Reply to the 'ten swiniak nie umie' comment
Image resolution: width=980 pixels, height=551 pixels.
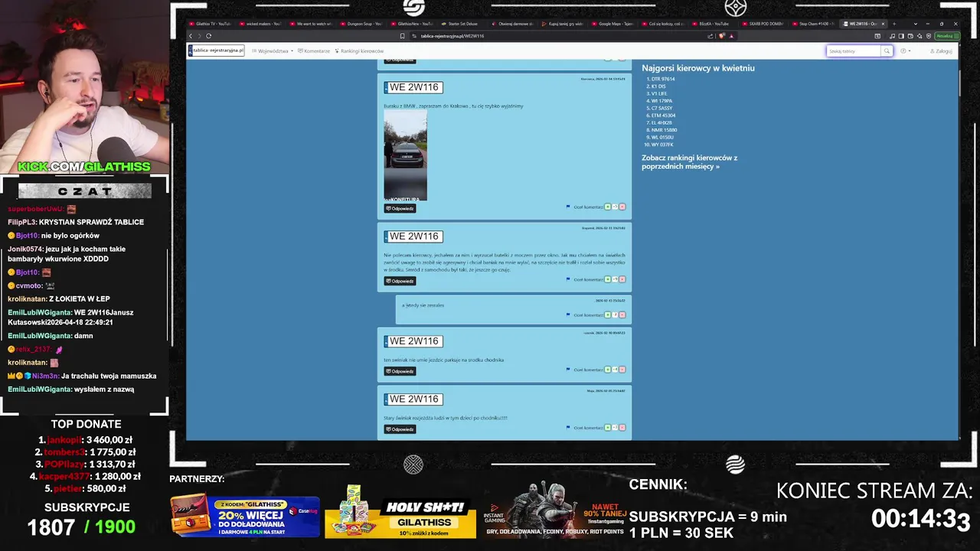pos(400,371)
